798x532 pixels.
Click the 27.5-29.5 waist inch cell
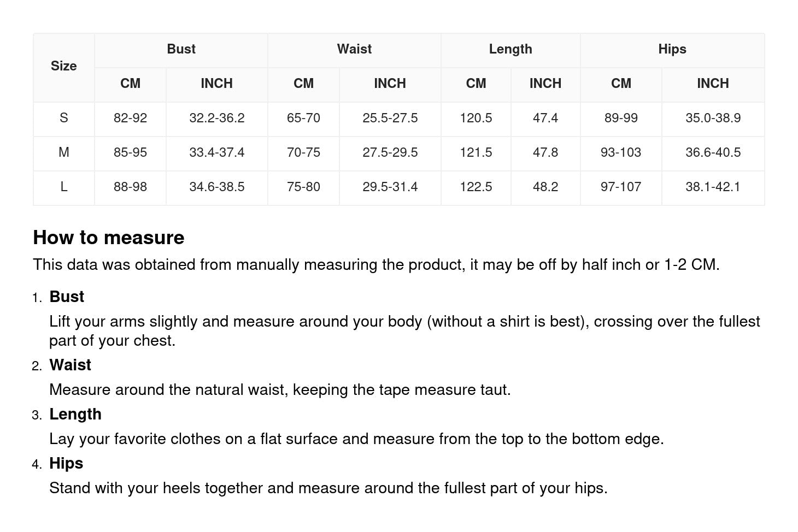click(x=390, y=152)
